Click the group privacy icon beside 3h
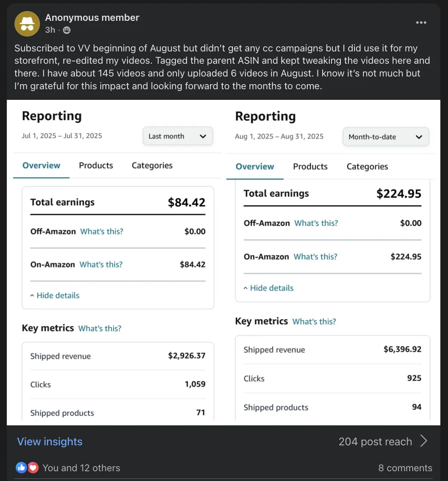 tap(67, 30)
